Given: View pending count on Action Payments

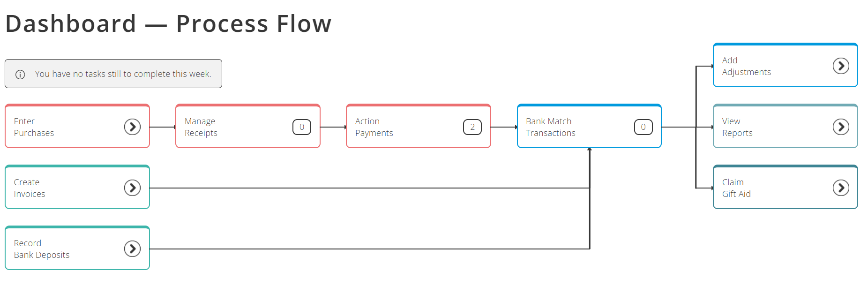Looking at the screenshot, I should click(x=472, y=127).
